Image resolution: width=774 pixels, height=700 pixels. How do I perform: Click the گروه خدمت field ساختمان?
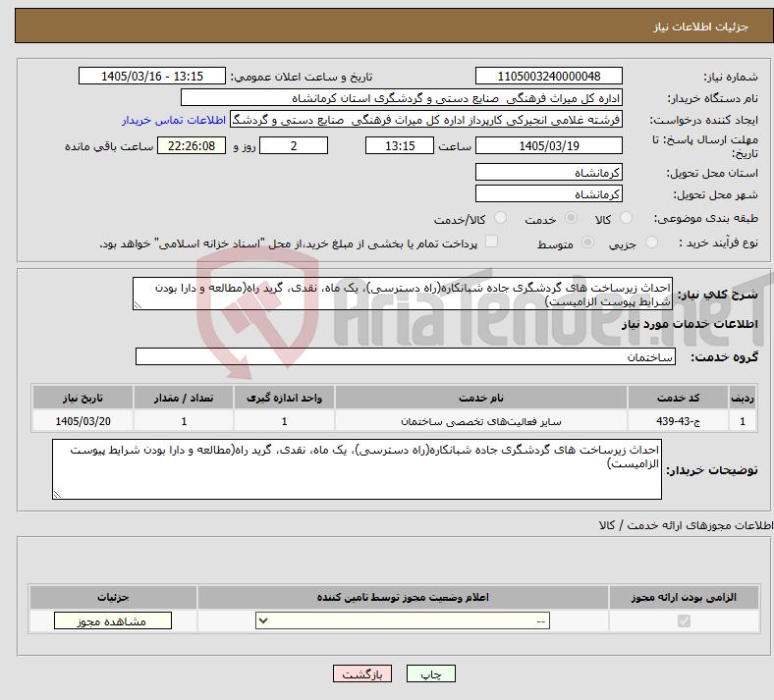[x=406, y=356]
